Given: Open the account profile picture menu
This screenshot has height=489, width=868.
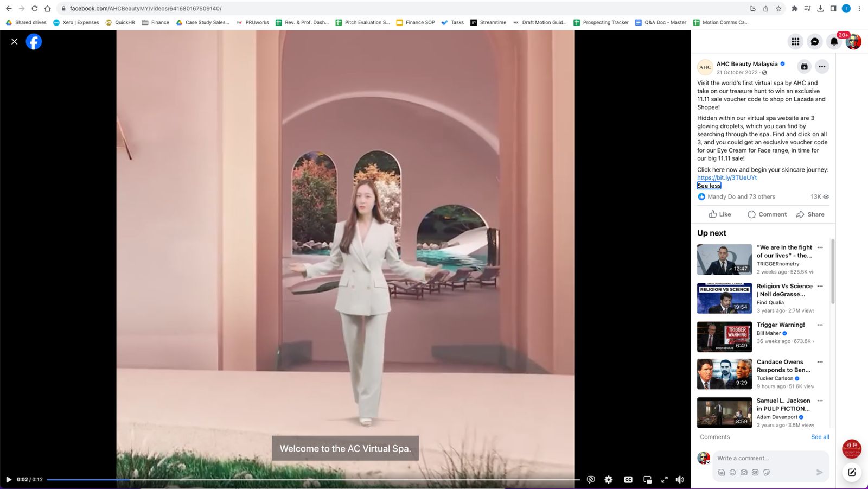Looking at the screenshot, I should click(x=853, y=41).
